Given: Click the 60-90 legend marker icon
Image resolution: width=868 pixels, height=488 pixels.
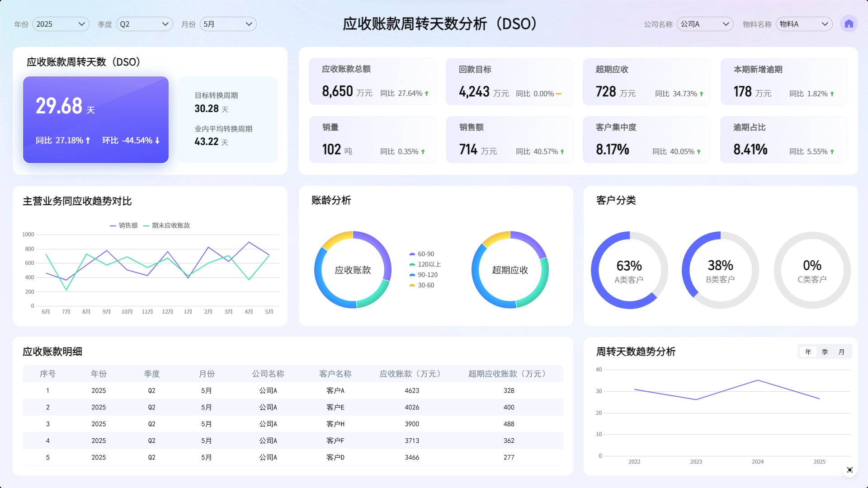Looking at the screenshot, I should 412,254.
